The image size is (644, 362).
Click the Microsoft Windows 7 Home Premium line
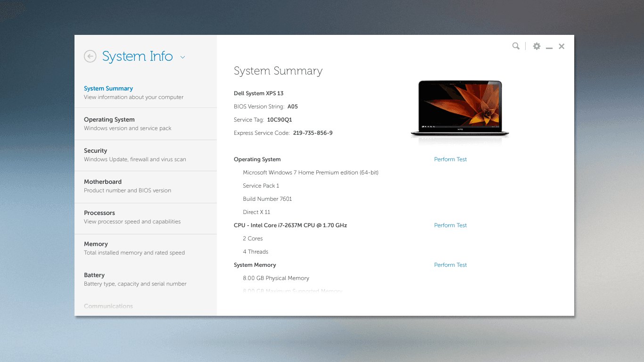pos(311,173)
